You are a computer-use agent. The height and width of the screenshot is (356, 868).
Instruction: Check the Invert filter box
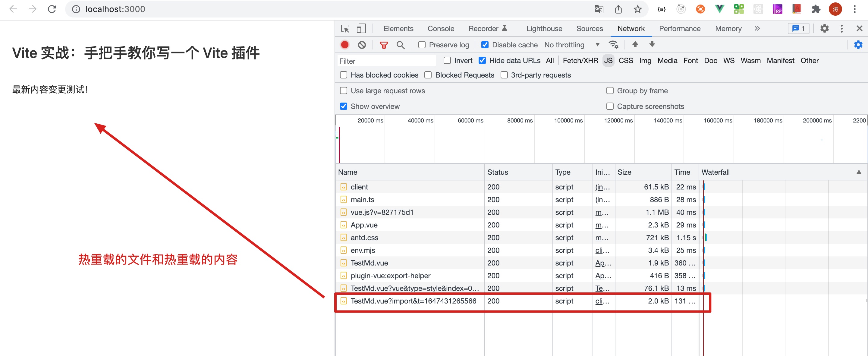click(447, 61)
